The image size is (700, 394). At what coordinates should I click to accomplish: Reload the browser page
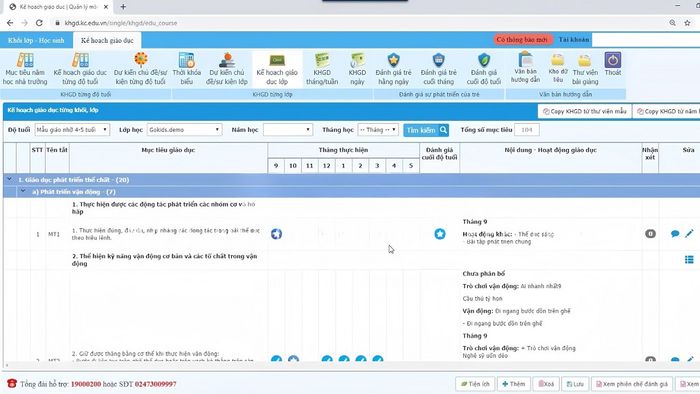coord(39,23)
